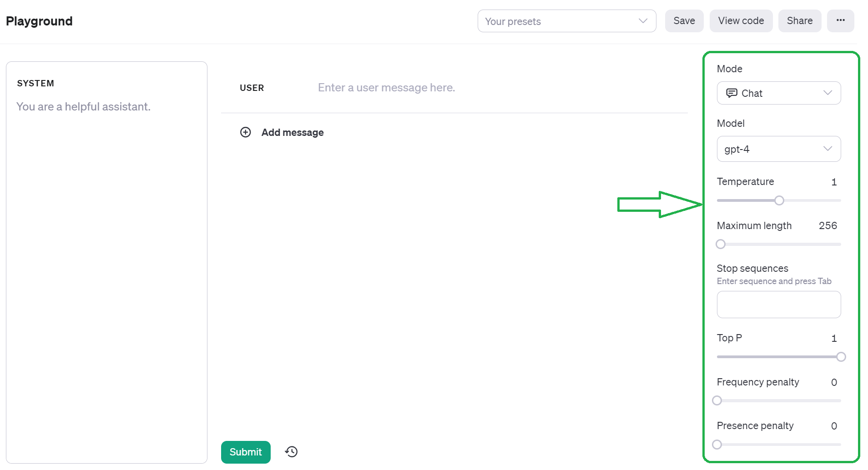
Task: Click the Share button
Action: click(x=799, y=21)
